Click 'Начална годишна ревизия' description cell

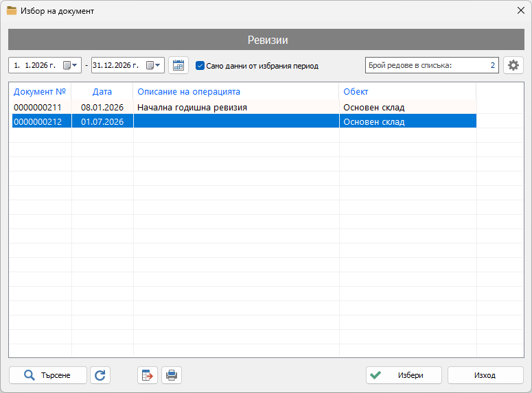pyautogui.click(x=236, y=107)
